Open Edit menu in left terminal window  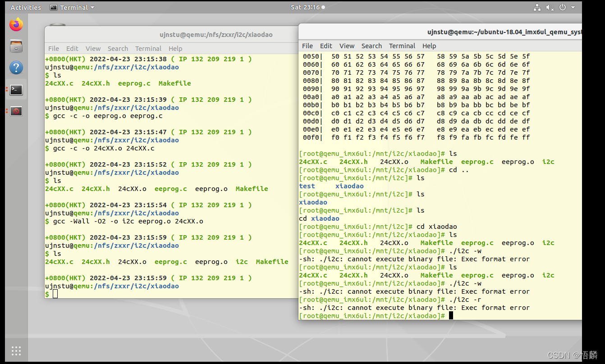[72, 49]
